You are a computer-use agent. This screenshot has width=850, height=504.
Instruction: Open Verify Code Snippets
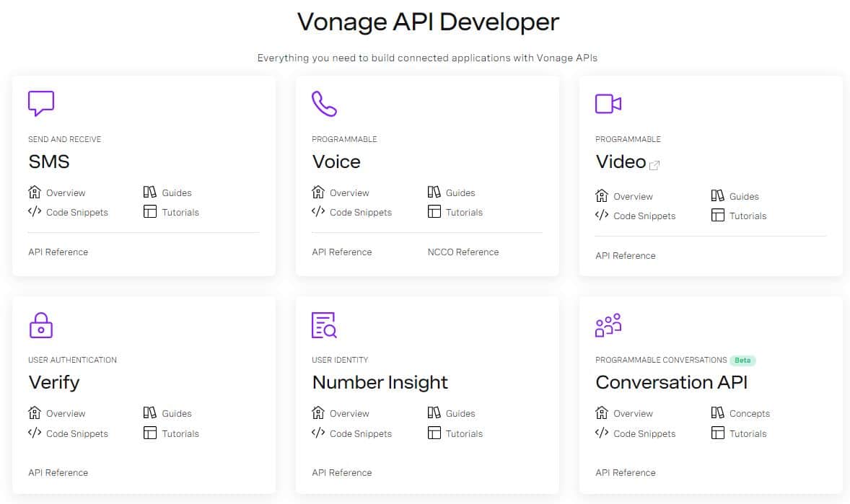click(x=77, y=433)
